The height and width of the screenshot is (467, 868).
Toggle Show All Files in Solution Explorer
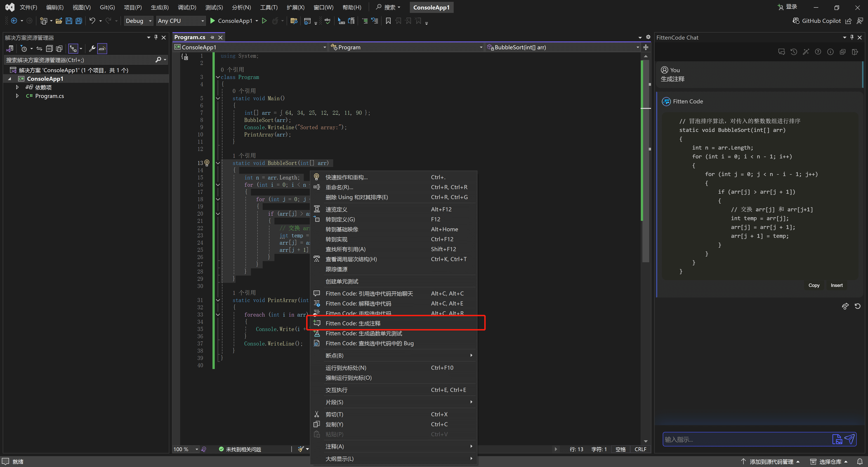tap(59, 49)
